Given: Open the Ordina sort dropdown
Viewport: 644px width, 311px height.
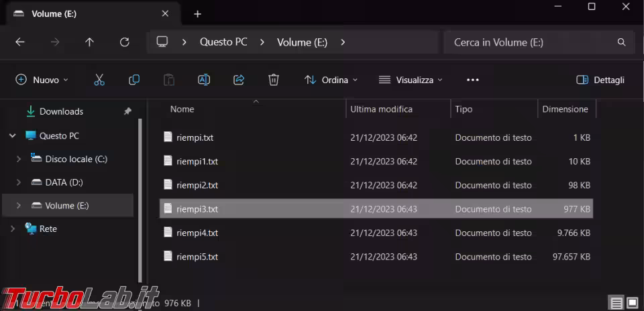Looking at the screenshot, I should [x=331, y=80].
